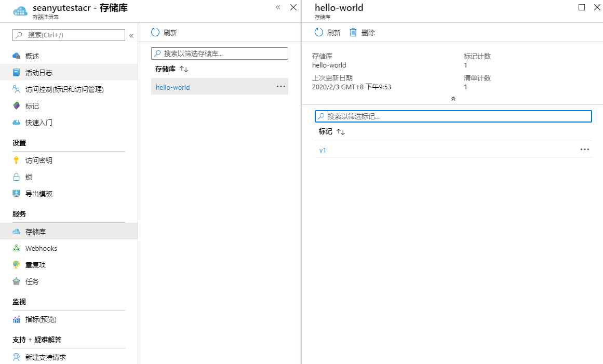Click the trash can delete icon
The image size is (603, 364).
click(x=353, y=32)
